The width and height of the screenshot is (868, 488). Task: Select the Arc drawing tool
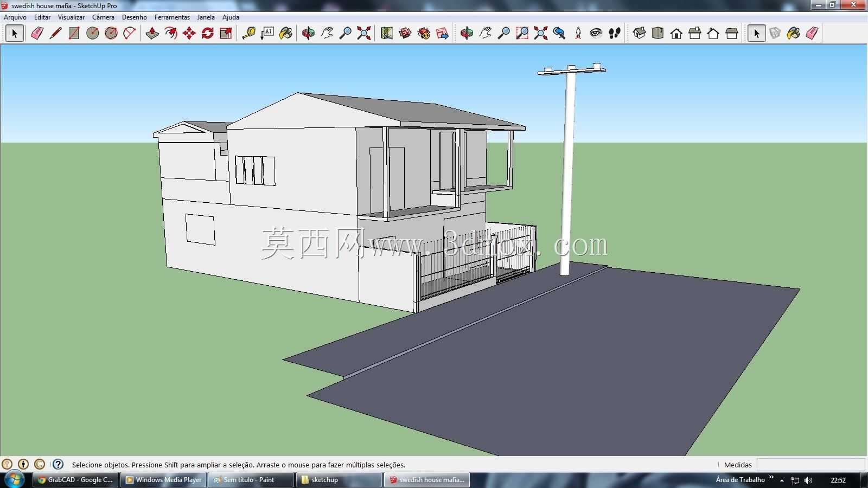129,34
